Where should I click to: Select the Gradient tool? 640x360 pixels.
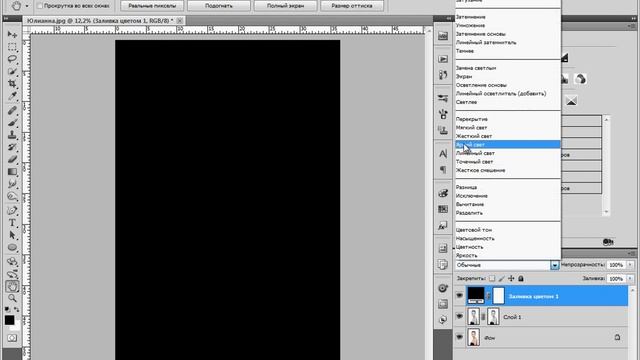tap(12, 172)
